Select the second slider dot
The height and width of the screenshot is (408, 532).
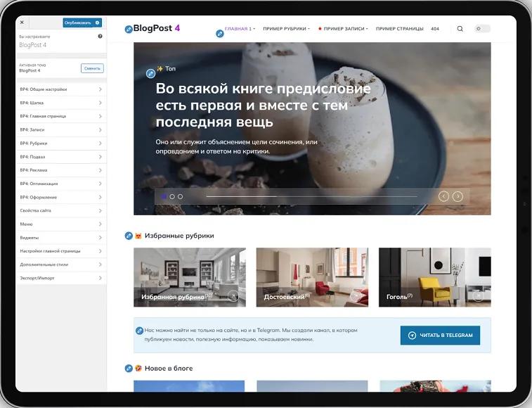172,197
